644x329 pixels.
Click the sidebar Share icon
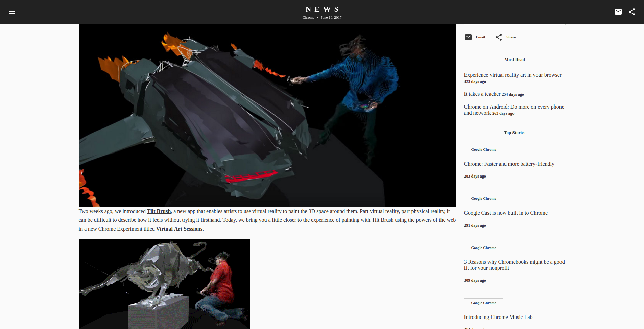[499, 37]
